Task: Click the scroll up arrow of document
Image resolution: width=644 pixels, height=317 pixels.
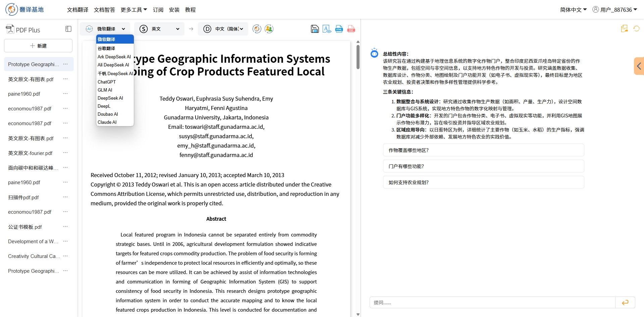Action: (358, 42)
